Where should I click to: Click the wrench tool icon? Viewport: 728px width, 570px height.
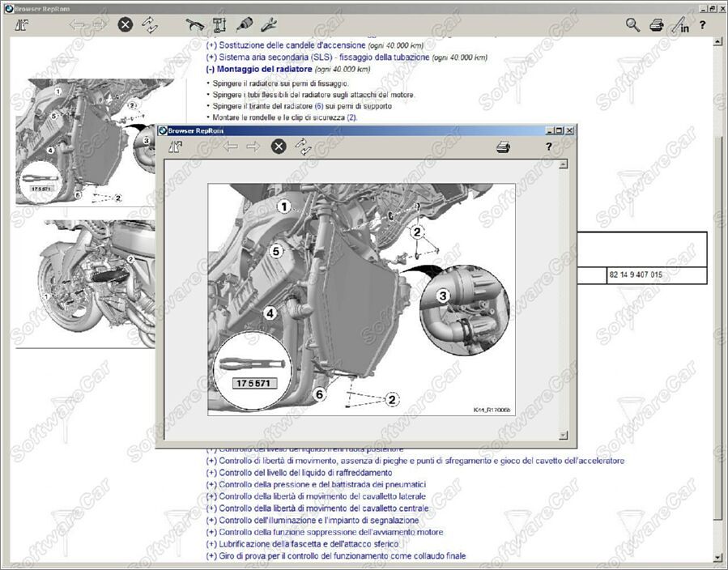269,24
